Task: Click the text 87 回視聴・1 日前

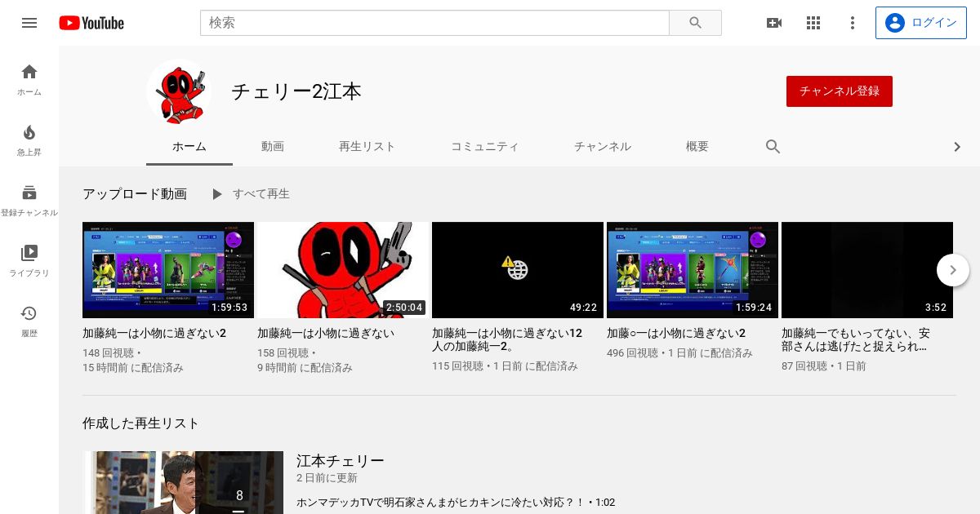Action: [x=824, y=367]
